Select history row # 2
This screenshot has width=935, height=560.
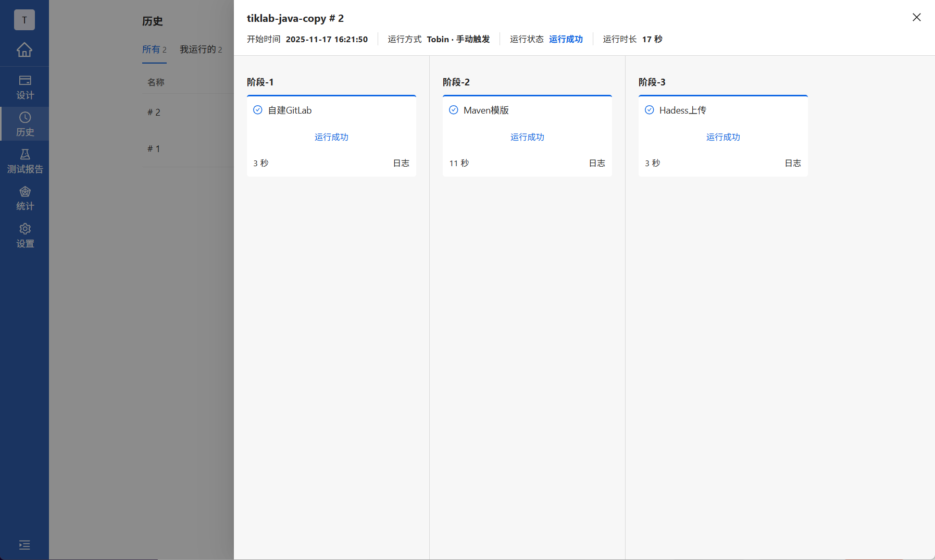tap(154, 112)
